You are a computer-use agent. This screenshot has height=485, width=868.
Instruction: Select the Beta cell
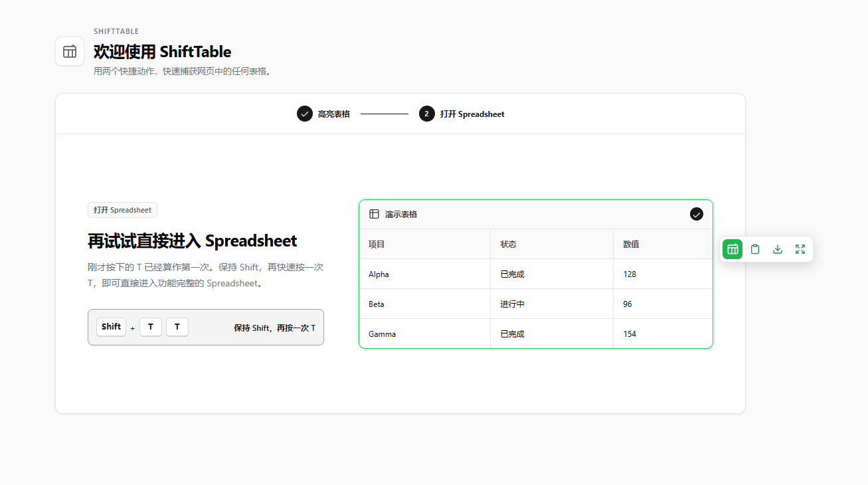425,304
